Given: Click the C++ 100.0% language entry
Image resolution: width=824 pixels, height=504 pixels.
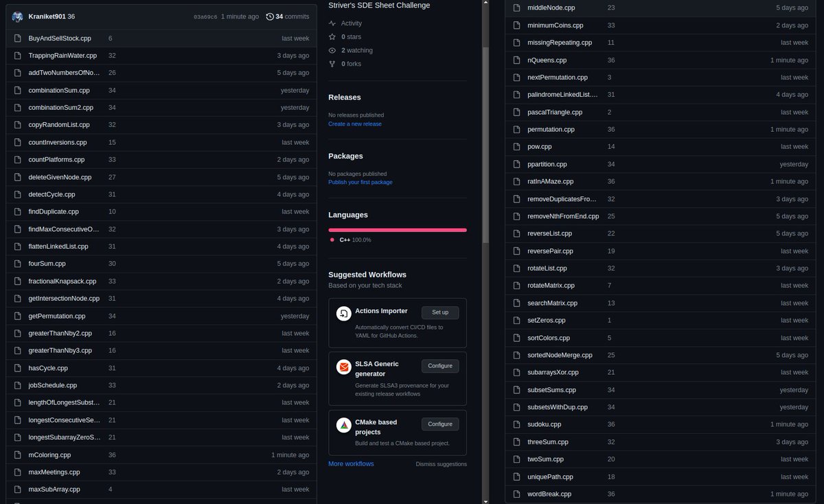Looking at the screenshot, I should (x=351, y=240).
